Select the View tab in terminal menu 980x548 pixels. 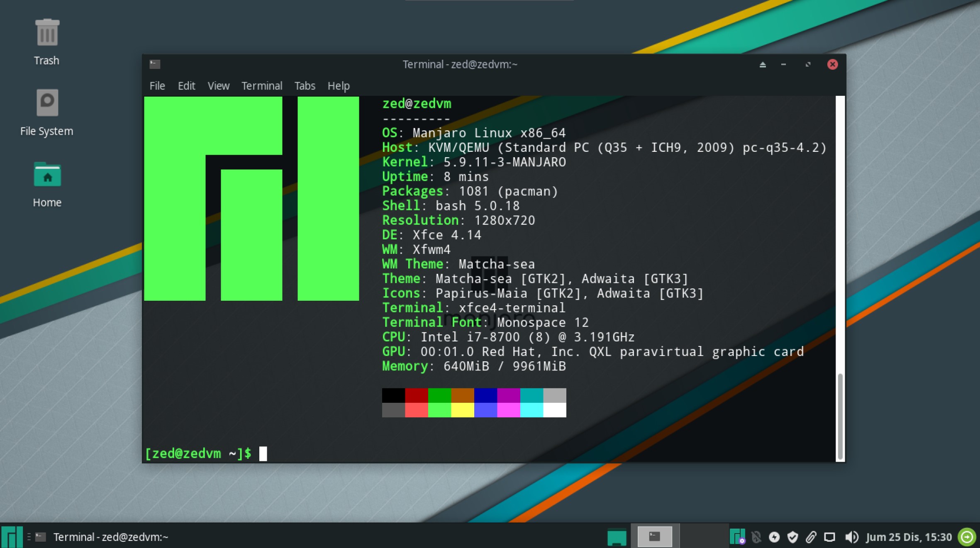(218, 85)
